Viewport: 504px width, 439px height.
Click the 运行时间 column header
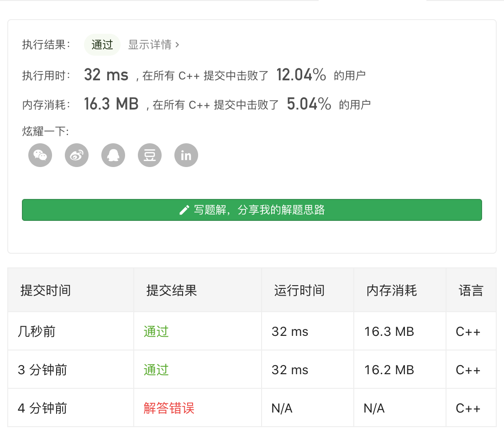click(299, 290)
